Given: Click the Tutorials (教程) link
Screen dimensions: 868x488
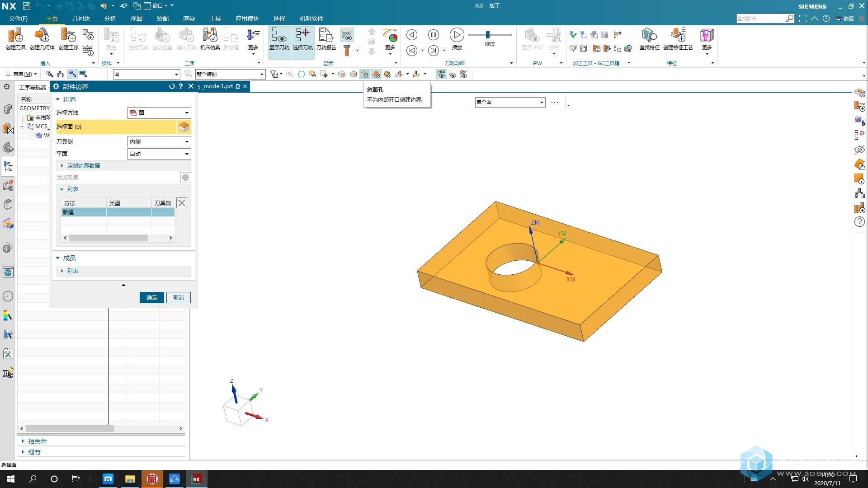Looking at the screenshot, I should click(844, 19).
